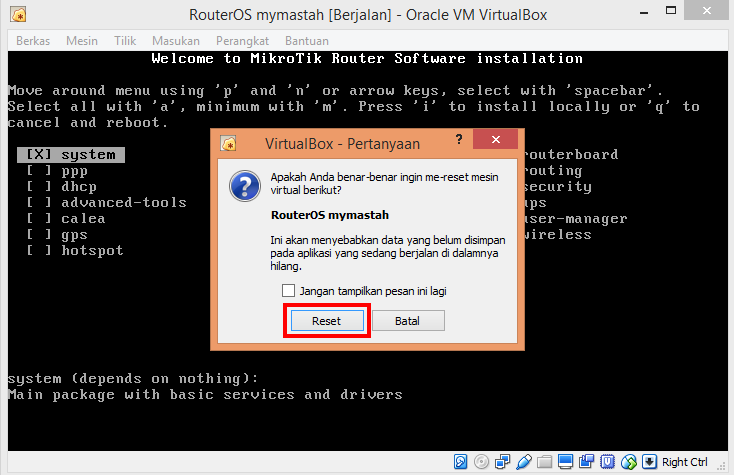Click the window resize grip at bottom-right
Viewport: 734px width, 475px height.
pos(723,466)
